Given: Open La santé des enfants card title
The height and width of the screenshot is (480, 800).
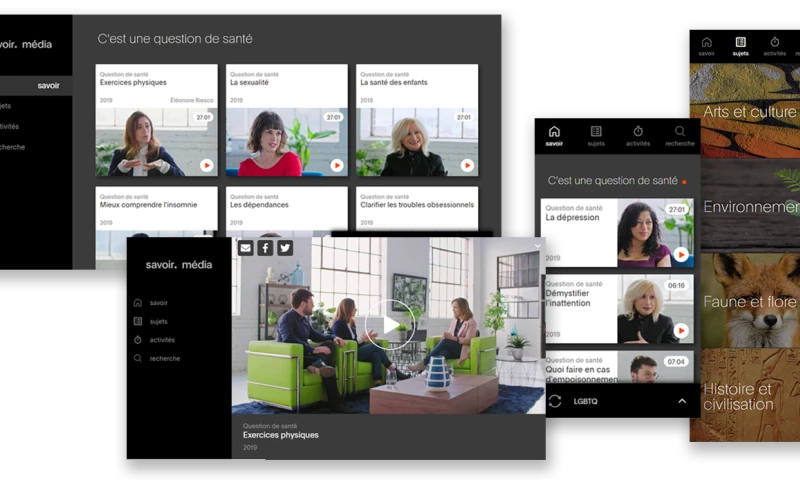Looking at the screenshot, I should [x=394, y=82].
